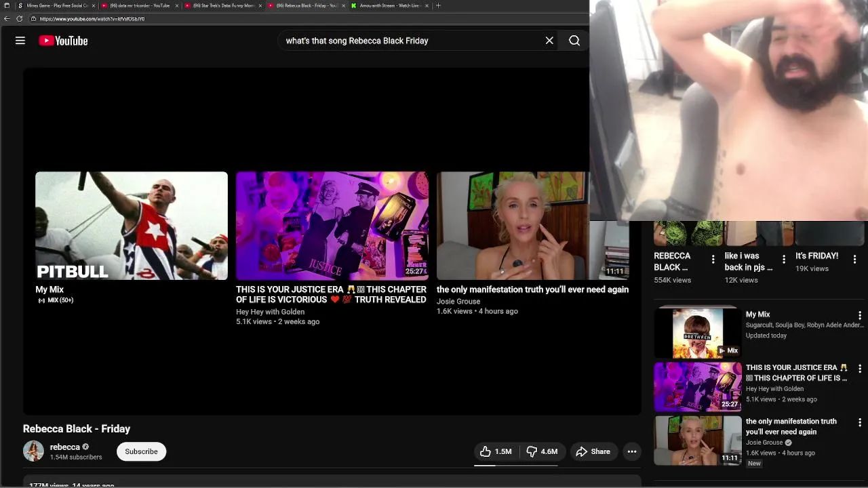Open rebecca channel avatar
Image resolution: width=868 pixels, height=488 pixels.
(33, 451)
